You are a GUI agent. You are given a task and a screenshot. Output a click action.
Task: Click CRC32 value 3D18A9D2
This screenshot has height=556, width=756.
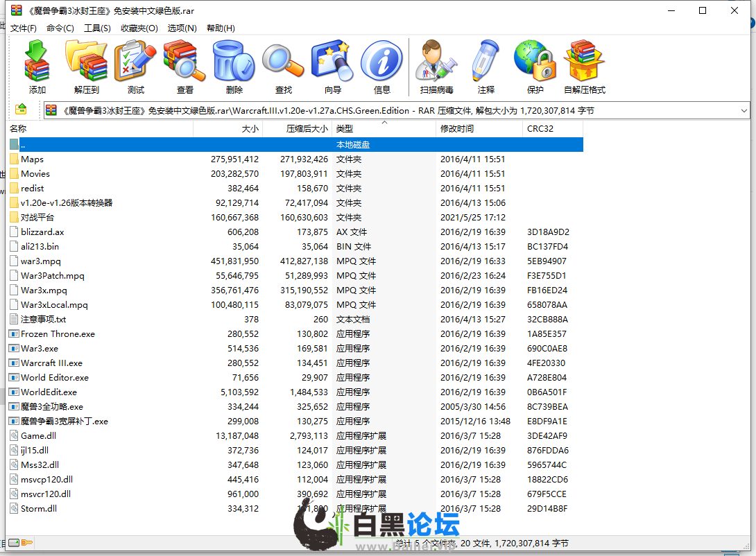click(548, 232)
